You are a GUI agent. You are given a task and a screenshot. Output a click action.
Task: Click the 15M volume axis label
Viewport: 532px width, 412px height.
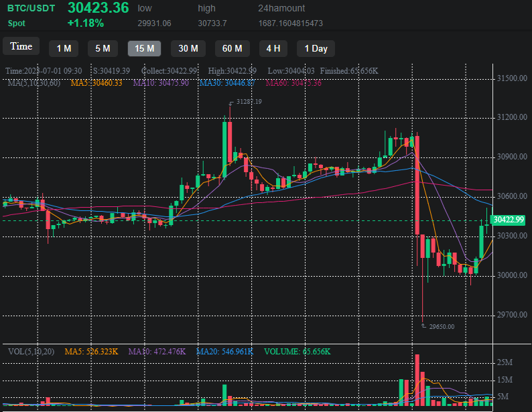tap(505, 380)
